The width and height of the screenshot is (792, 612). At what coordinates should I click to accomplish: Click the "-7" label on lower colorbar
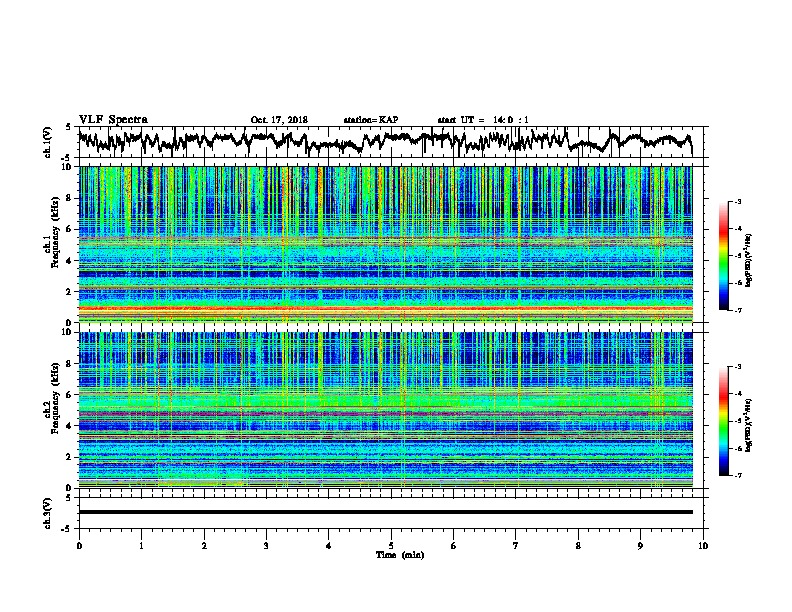pyautogui.click(x=738, y=475)
